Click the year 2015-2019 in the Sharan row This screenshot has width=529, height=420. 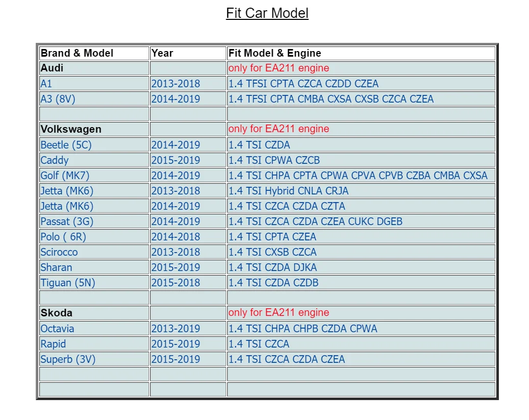point(188,267)
